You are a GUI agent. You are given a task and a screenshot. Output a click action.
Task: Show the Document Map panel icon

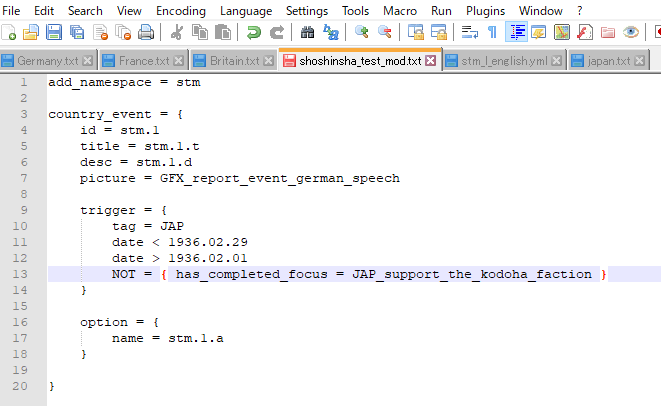tap(562, 32)
